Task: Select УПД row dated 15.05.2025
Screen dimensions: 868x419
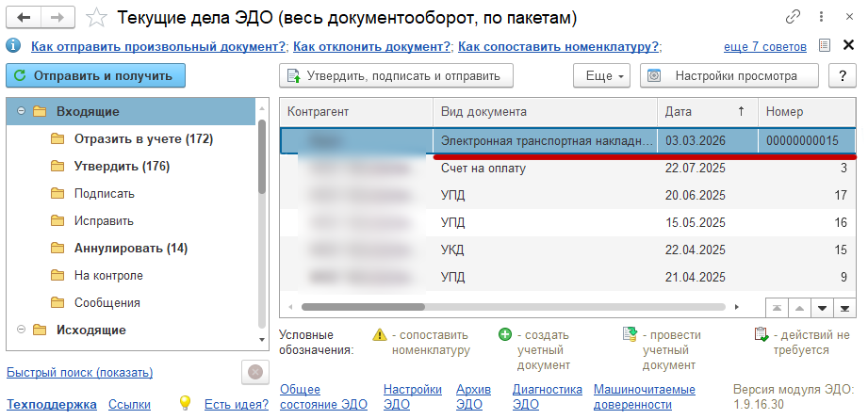Action: (x=567, y=223)
